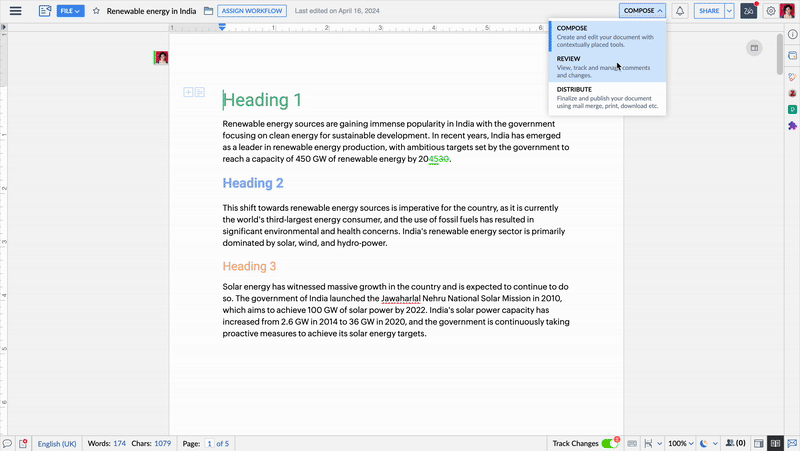Click the Heading 3 title text

(x=249, y=266)
